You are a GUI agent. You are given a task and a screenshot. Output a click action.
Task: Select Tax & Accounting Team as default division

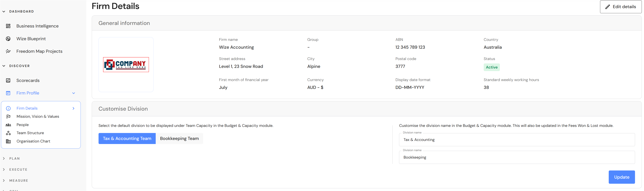(x=127, y=138)
